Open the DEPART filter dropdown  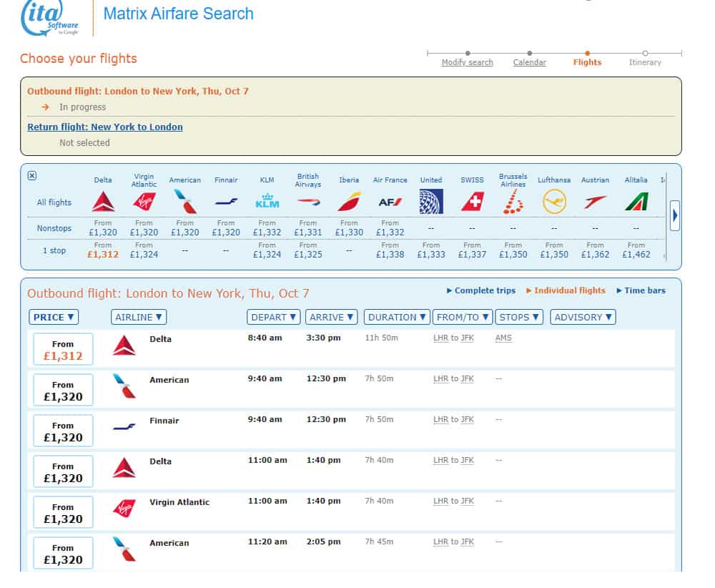coord(274,317)
